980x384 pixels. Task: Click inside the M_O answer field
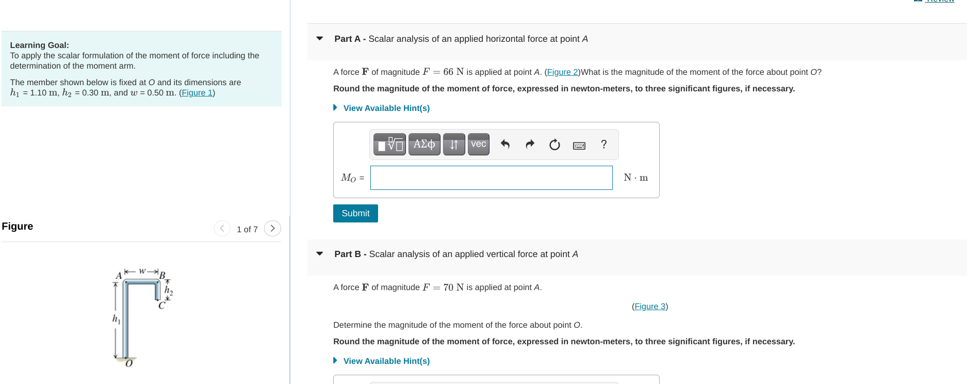click(490, 178)
